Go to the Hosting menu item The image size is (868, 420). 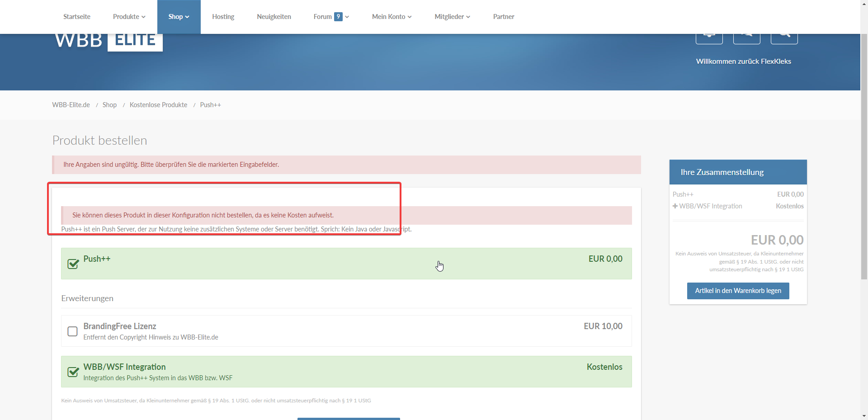223,17
